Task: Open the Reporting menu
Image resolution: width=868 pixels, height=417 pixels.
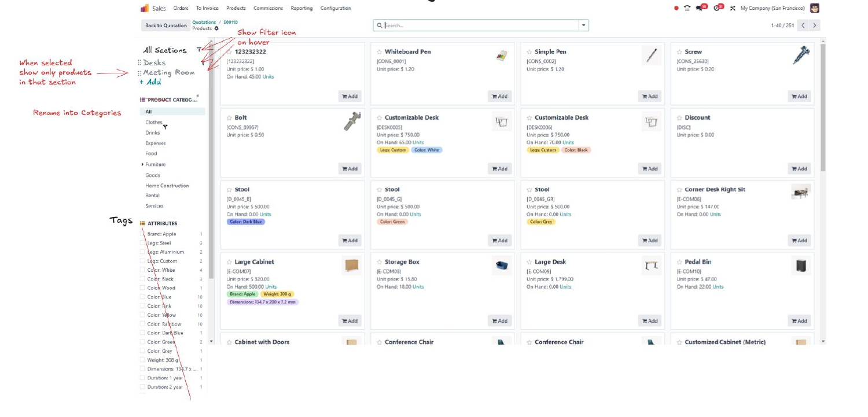Action: 300,8
